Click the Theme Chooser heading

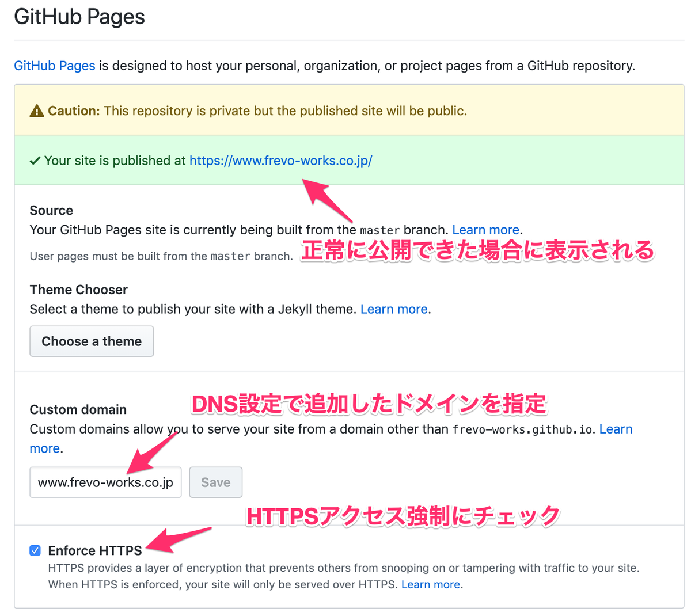pos(79,290)
